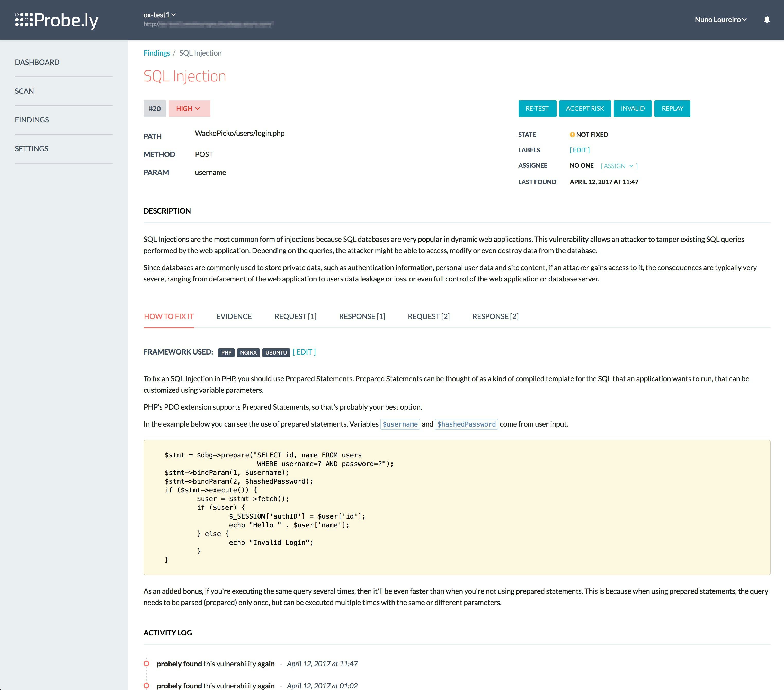The width and height of the screenshot is (784, 690).
Task: Click the #20 finding number badge
Action: coord(154,108)
